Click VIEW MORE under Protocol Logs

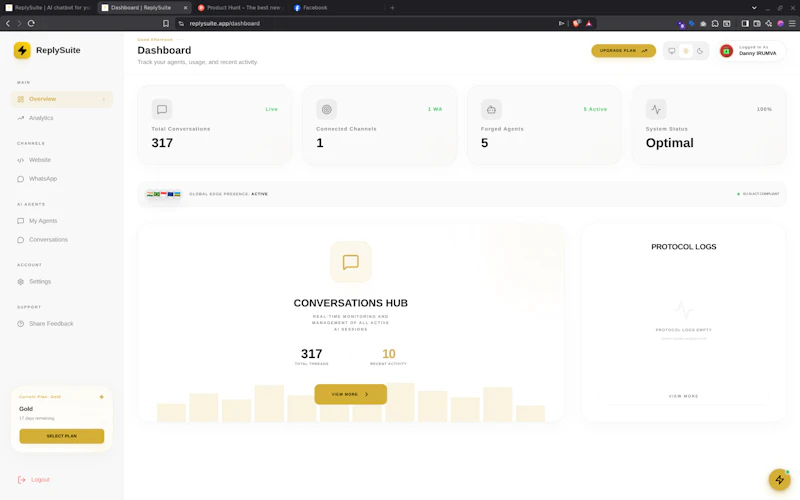(x=684, y=396)
